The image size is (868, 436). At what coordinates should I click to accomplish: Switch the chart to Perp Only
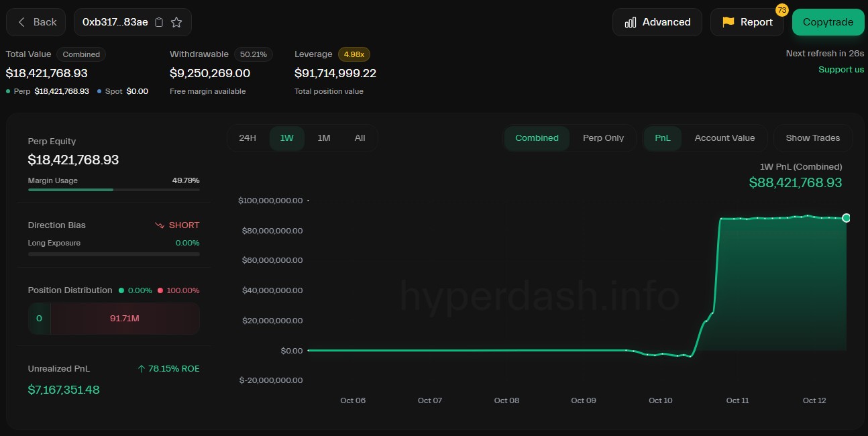point(603,138)
